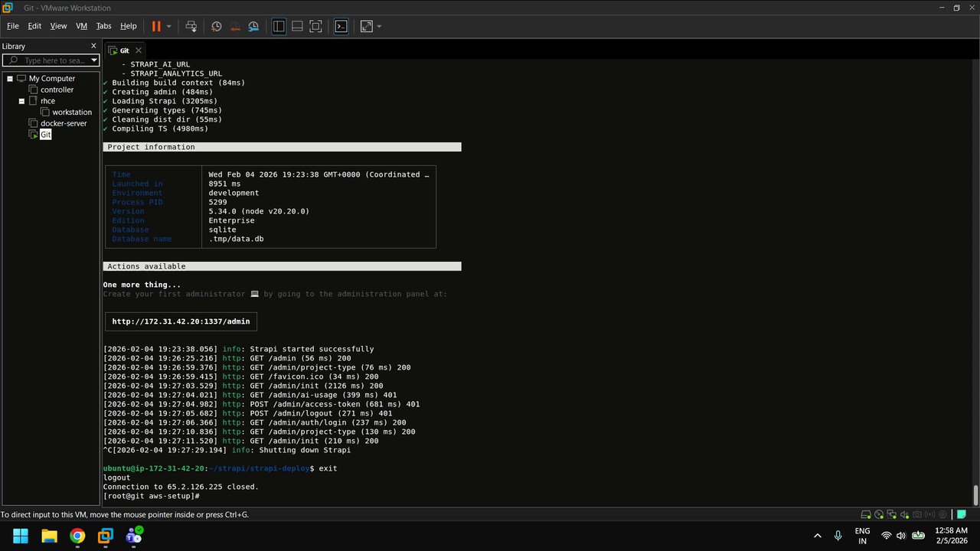The image size is (980, 551).
Task: Open the Edit menu
Action: tap(34, 26)
